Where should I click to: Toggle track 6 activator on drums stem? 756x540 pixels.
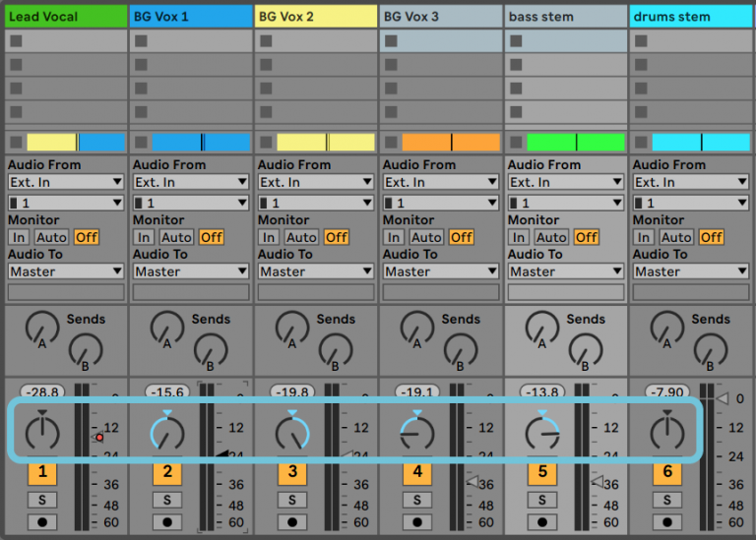[x=667, y=472]
